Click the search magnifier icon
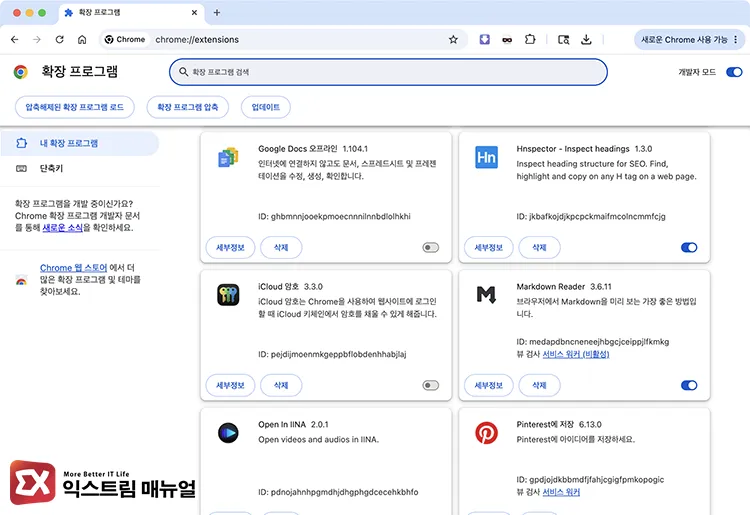The image size is (750, 515). pyautogui.click(x=183, y=72)
